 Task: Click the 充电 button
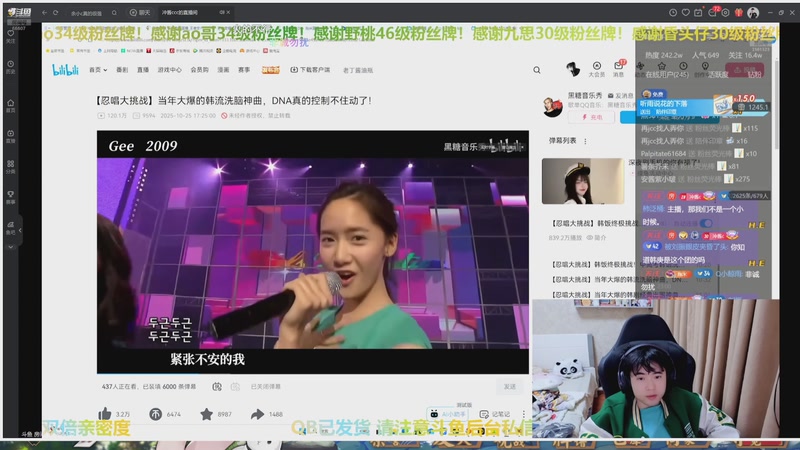pyautogui.click(x=591, y=117)
